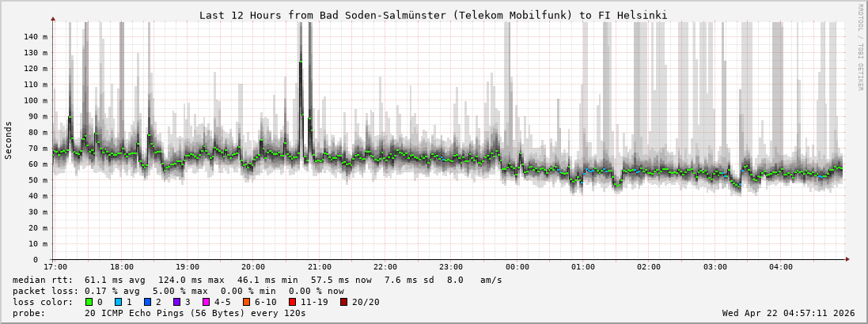The width and height of the screenshot is (868, 324).
Task: Pick the dark red 20/20 loss swatch
Action: click(343, 302)
